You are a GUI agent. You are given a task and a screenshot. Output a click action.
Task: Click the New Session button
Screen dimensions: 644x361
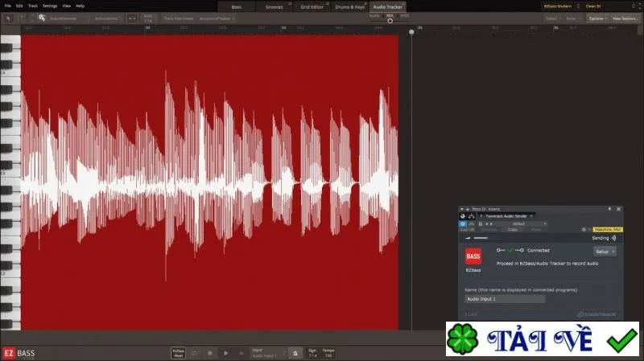click(625, 18)
